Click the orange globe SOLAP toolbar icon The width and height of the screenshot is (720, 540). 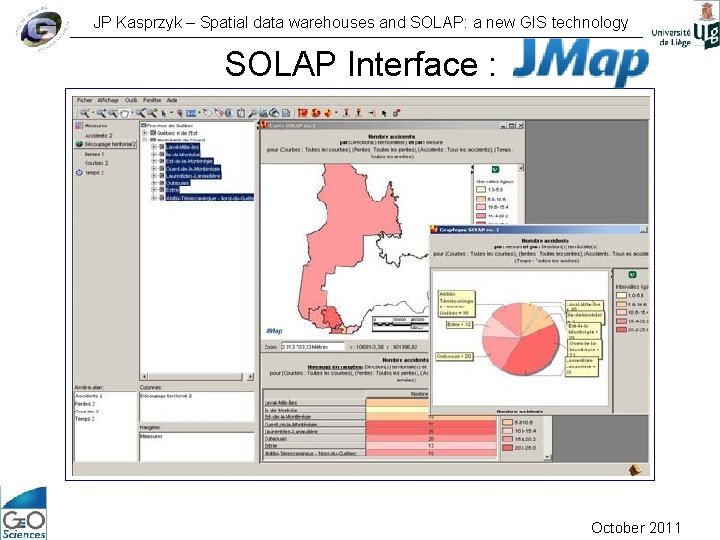(x=316, y=112)
